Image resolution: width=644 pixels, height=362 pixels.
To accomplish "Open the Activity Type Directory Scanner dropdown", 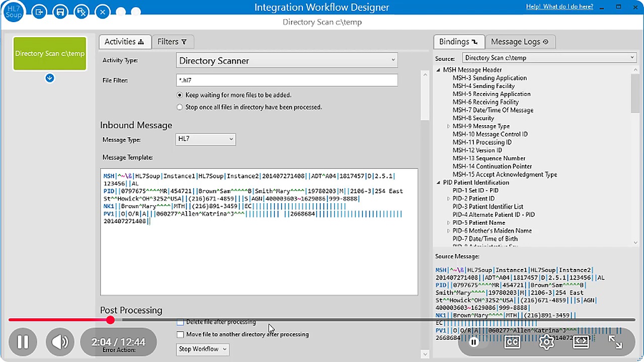I will [x=287, y=60].
